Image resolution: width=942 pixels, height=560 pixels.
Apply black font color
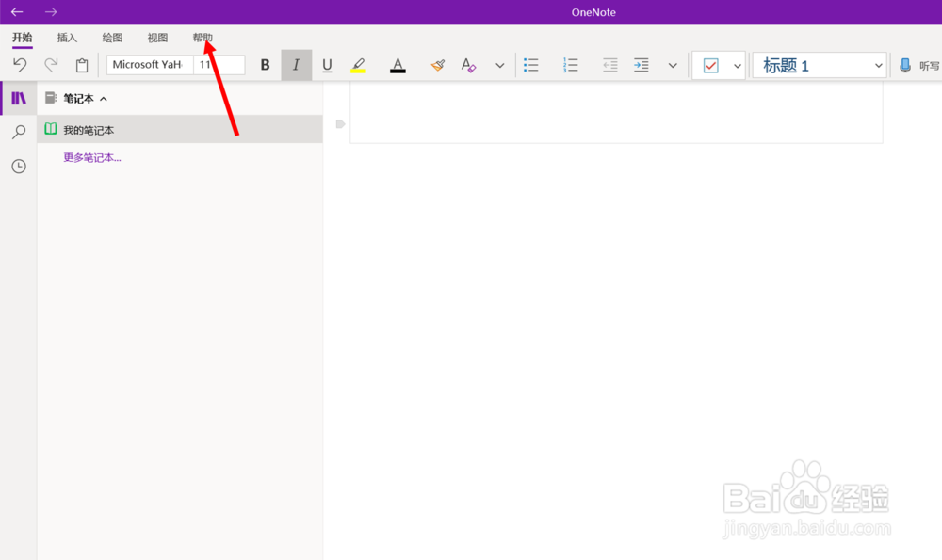398,65
